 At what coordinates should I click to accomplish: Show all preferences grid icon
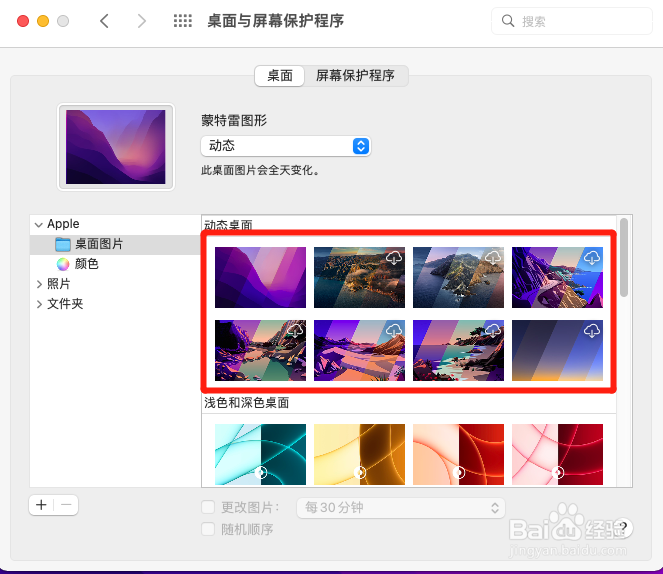[183, 21]
